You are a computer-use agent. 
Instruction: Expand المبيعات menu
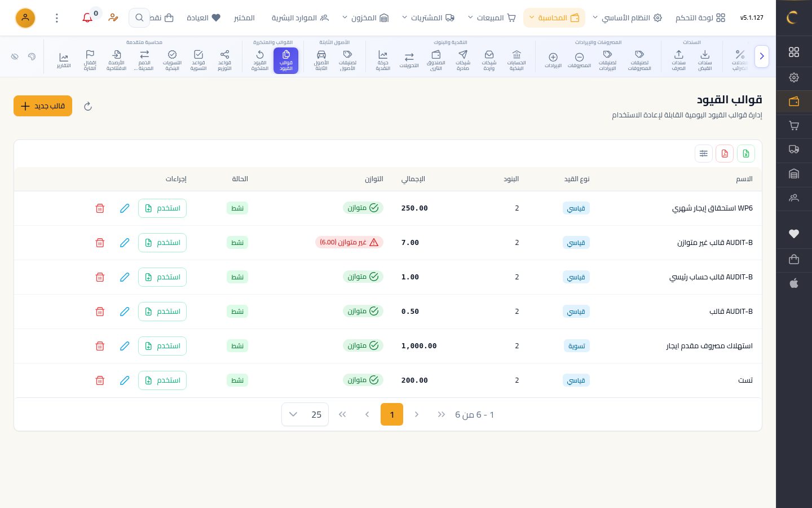tap(491, 18)
